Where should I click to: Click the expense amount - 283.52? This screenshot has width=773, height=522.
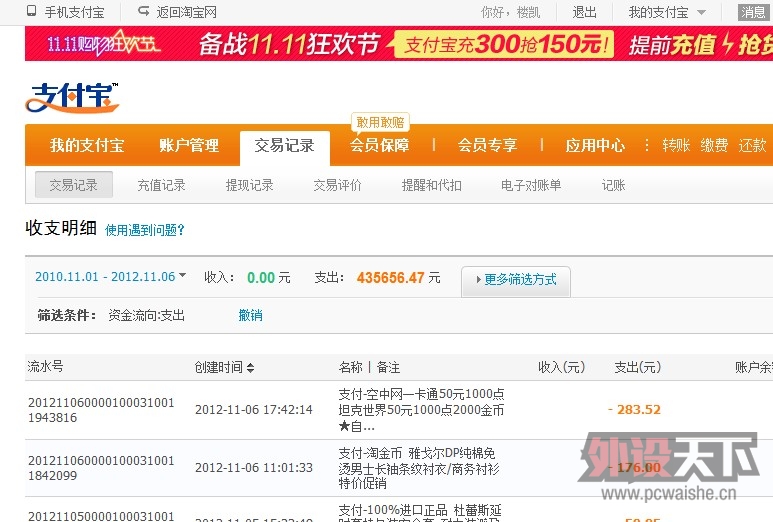634,410
